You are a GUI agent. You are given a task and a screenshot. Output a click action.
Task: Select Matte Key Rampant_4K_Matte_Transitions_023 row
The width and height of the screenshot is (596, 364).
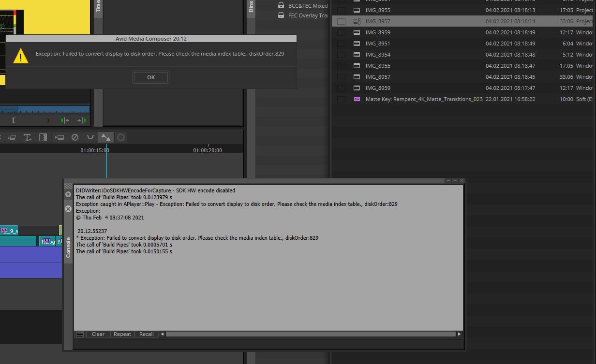[x=463, y=99]
